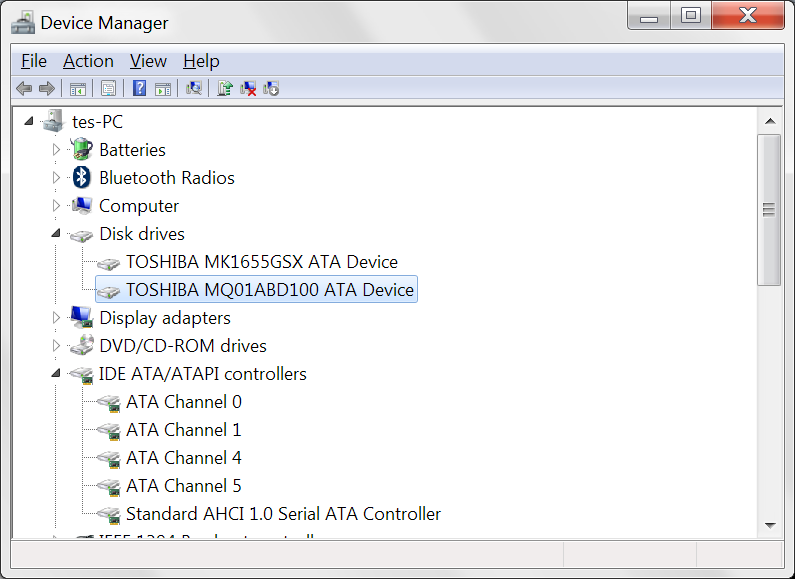795x579 pixels.
Task: Expand the Batteries category
Action: point(56,150)
